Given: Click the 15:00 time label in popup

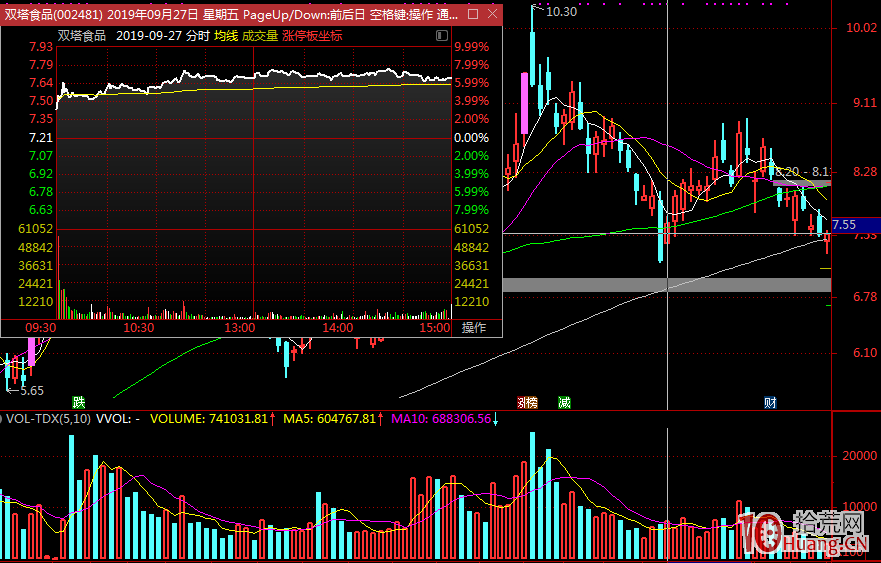Looking at the screenshot, I should pyautogui.click(x=435, y=328).
